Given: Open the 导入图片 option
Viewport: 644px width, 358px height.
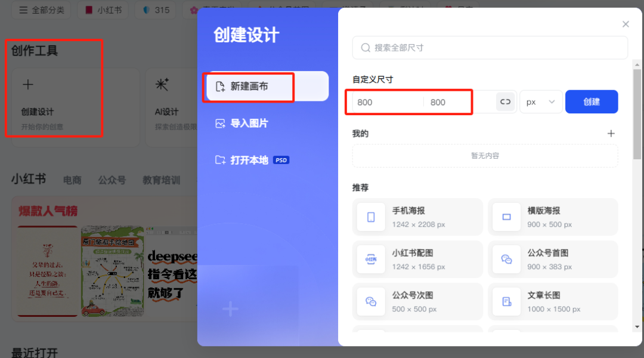Looking at the screenshot, I should point(249,124).
